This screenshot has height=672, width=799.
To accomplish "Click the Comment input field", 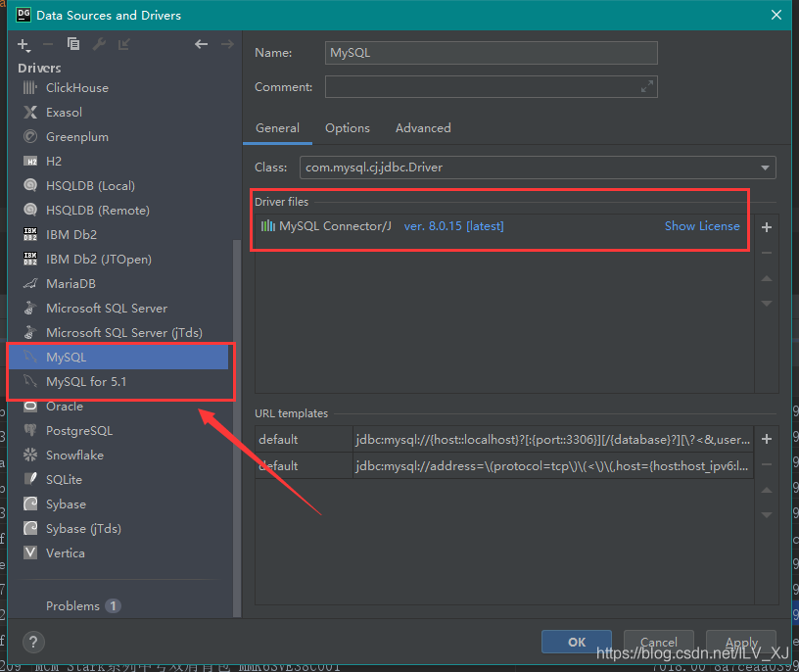I will pyautogui.click(x=491, y=86).
